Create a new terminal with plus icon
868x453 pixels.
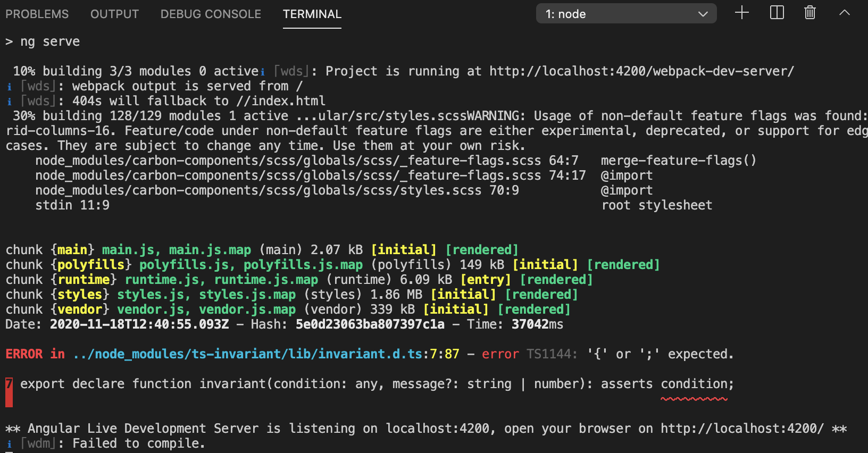click(x=741, y=13)
